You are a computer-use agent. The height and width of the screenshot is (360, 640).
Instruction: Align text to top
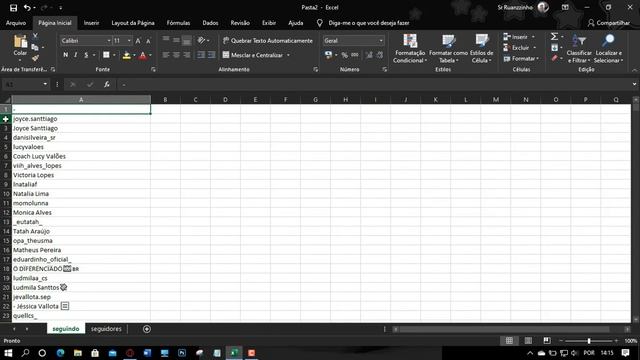click(x=166, y=40)
